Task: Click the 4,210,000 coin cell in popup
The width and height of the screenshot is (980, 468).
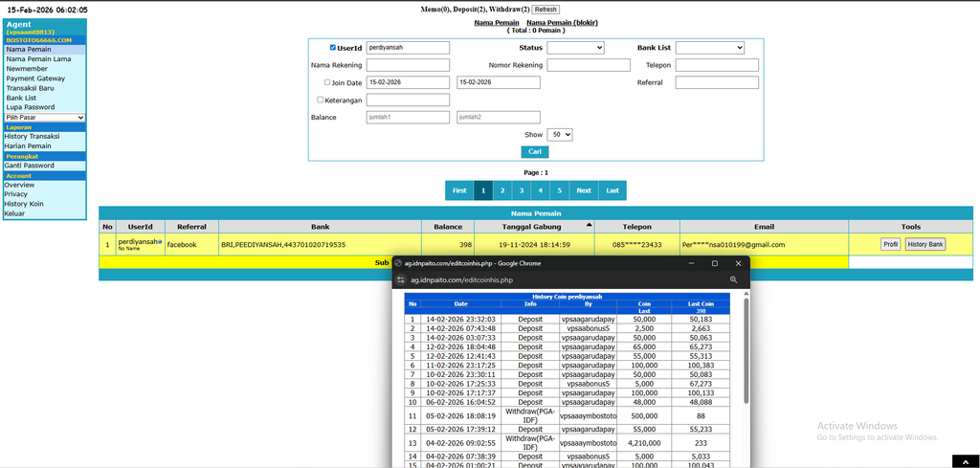Action: coord(644,442)
